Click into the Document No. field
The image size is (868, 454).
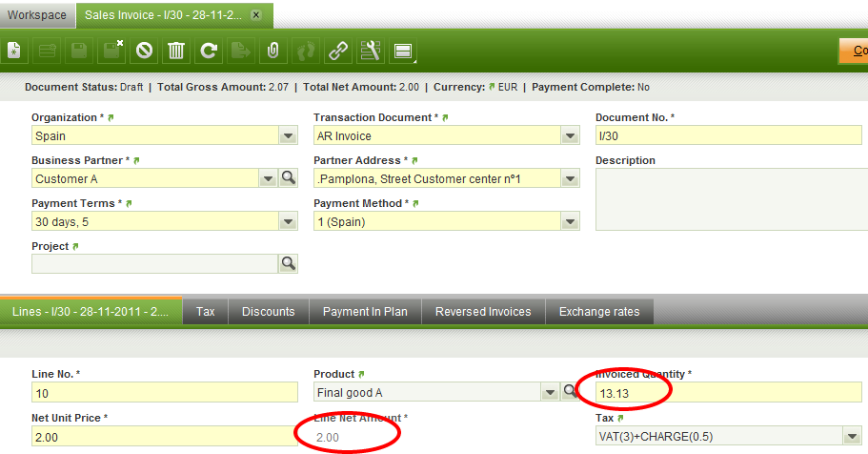coord(729,135)
